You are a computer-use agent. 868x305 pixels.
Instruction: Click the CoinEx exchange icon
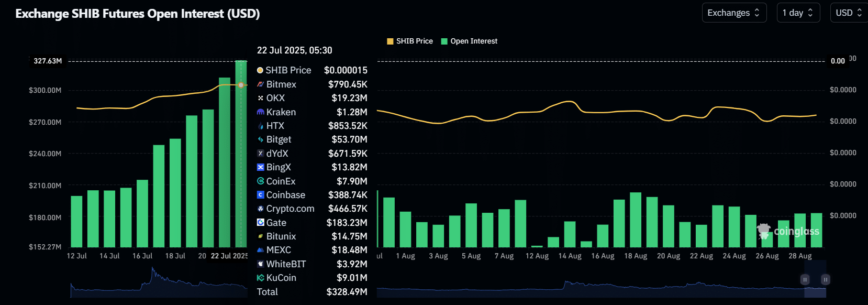point(260,181)
